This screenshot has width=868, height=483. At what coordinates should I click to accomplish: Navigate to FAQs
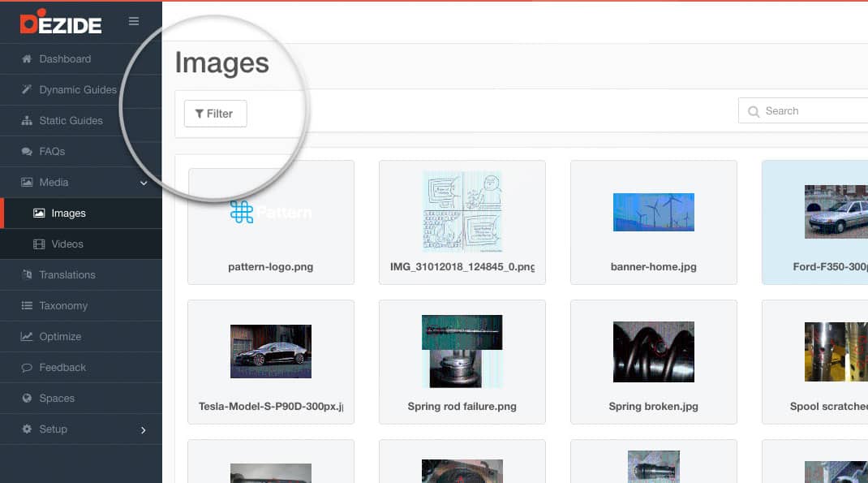pyautogui.click(x=81, y=152)
